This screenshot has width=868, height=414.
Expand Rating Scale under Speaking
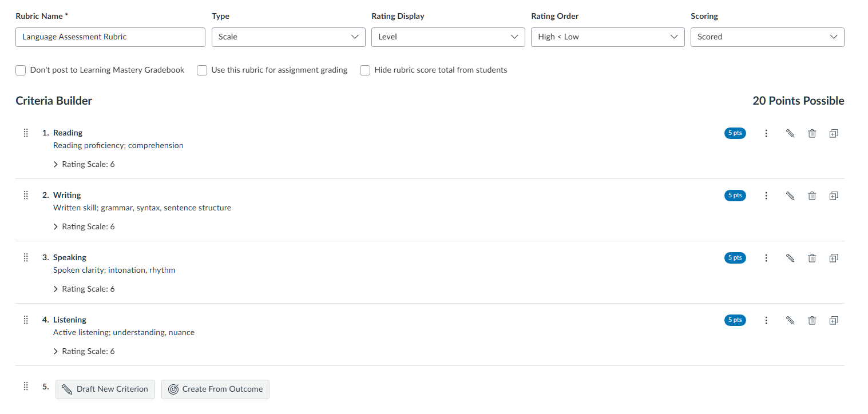point(84,289)
